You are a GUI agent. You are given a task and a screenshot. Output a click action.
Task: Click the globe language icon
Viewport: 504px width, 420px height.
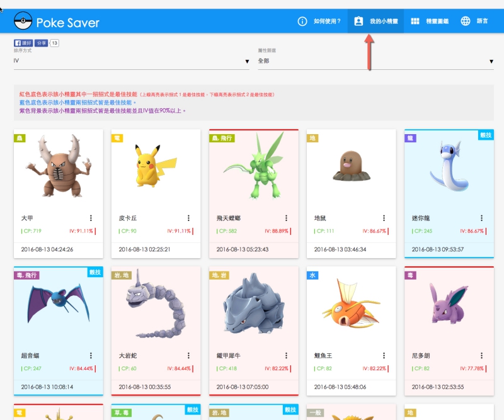[466, 21]
